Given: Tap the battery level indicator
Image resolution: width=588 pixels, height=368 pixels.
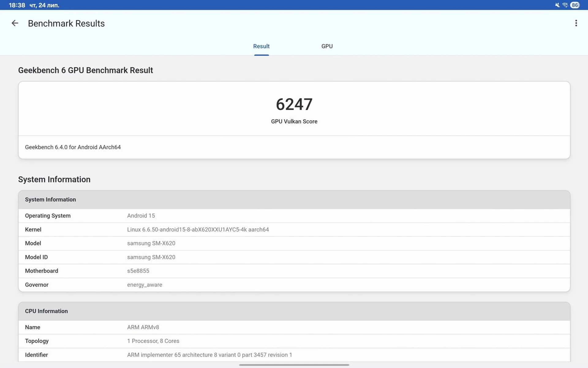Looking at the screenshot, I should point(575,5).
